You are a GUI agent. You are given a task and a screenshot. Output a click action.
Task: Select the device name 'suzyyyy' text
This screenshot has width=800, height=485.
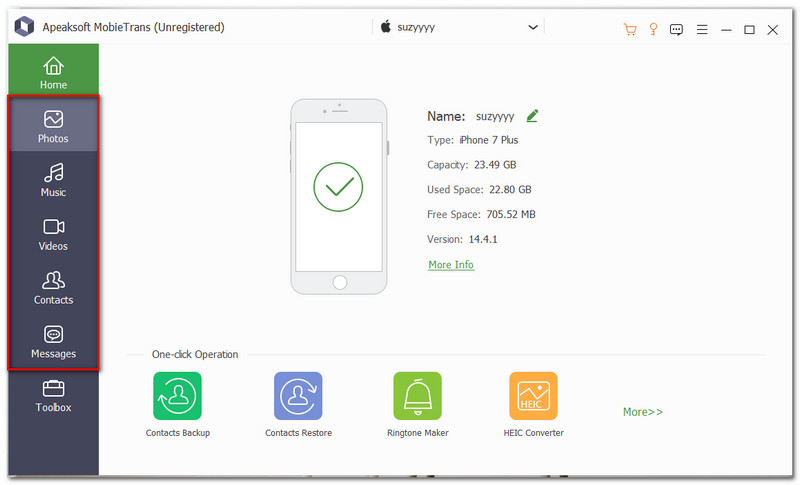click(495, 116)
